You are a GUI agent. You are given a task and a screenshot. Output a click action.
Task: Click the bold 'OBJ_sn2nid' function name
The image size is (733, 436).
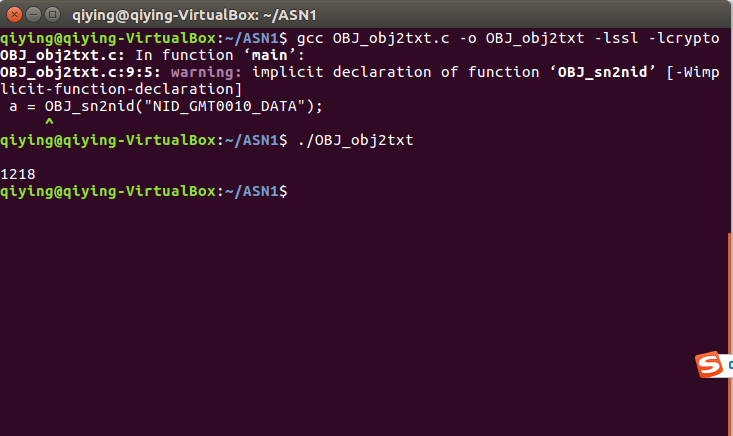[603, 72]
